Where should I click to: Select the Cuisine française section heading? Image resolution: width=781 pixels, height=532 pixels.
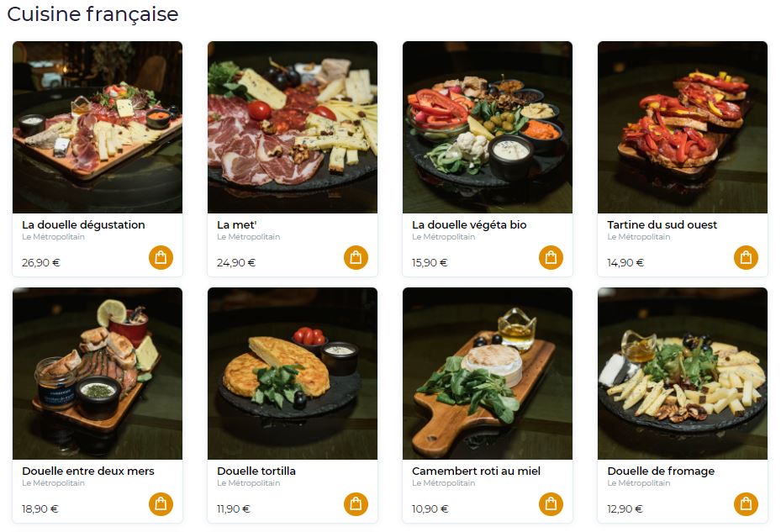[x=92, y=14]
